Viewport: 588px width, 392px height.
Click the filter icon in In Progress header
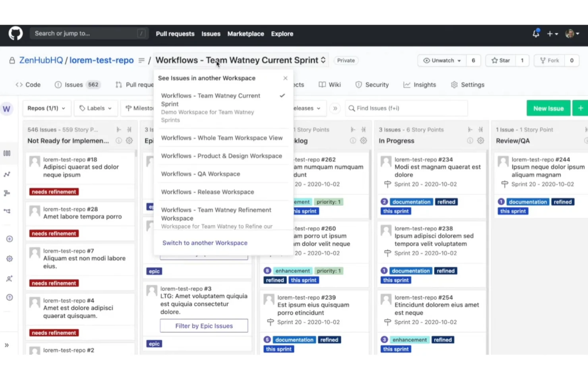coord(481,129)
